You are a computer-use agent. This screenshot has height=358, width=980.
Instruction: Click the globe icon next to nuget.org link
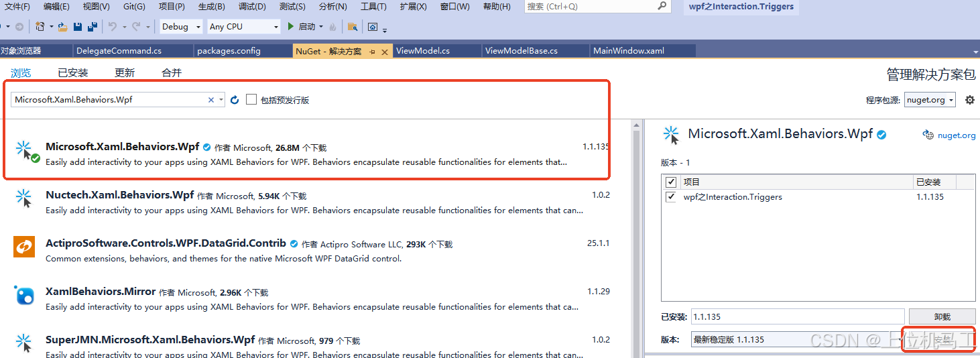pyautogui.click(x=928, y=135)
